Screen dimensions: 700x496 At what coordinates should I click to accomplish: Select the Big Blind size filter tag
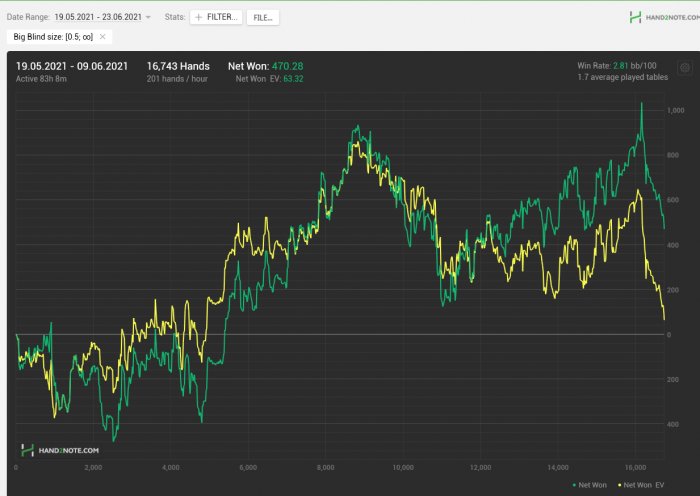tap(52, 37)
